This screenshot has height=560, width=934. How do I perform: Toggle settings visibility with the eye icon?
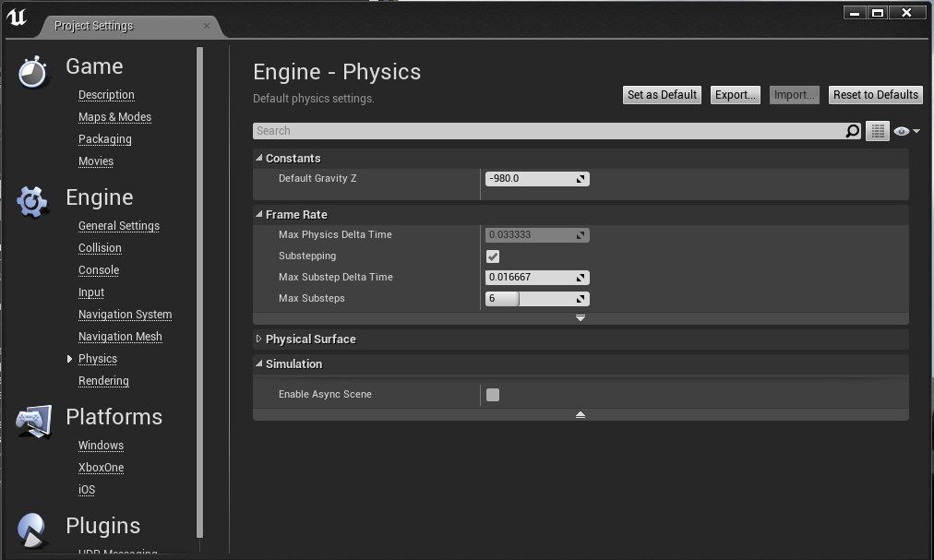tap(901, 130)
